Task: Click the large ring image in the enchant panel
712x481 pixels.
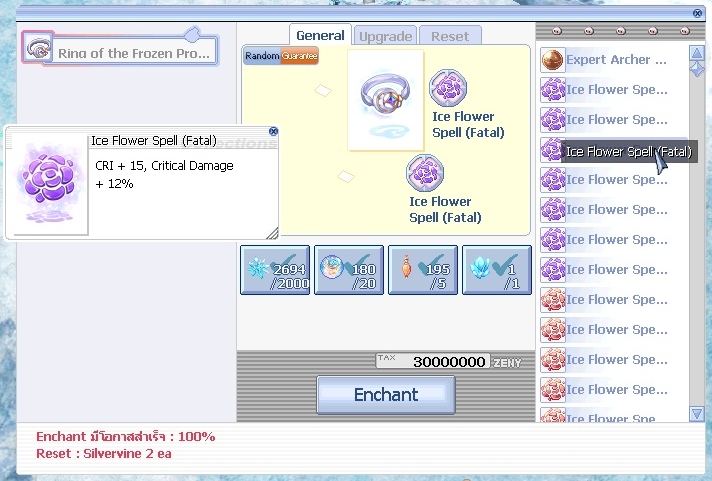Action: (385, 100)
